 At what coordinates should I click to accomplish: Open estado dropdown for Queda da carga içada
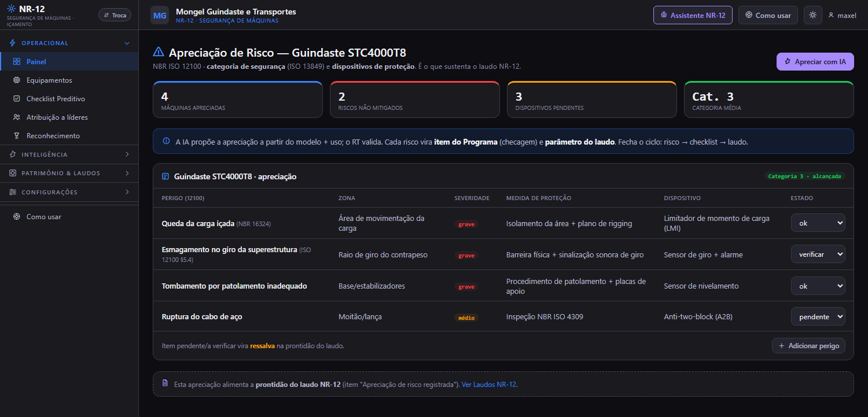(818, 223)
